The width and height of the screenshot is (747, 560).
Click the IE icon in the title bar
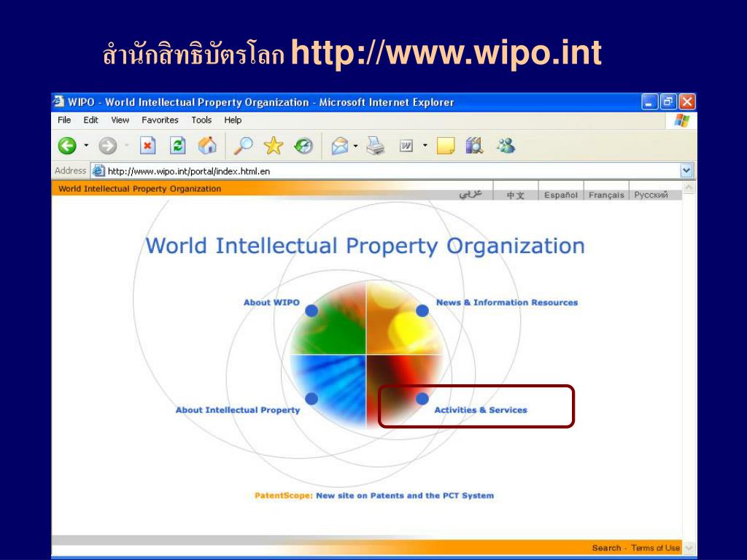tap(58, 101)
